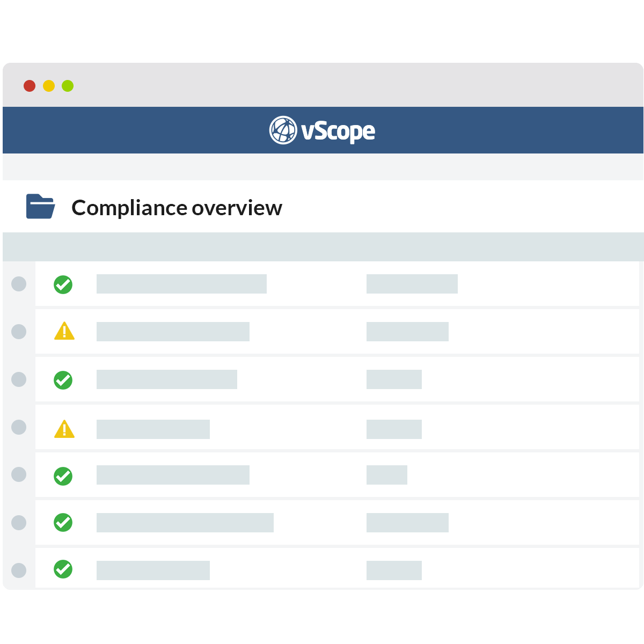Minimize the window with the yellow dot
The image size is (644, 644).
tap(49, 86)
